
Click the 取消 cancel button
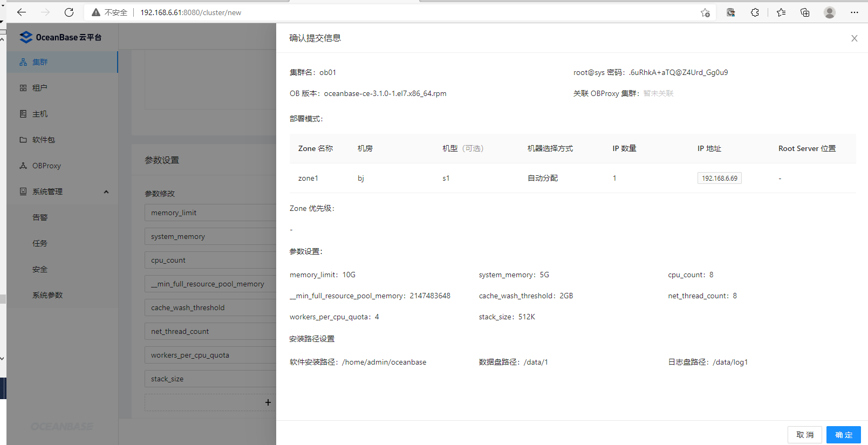click(x=805, y=435)
